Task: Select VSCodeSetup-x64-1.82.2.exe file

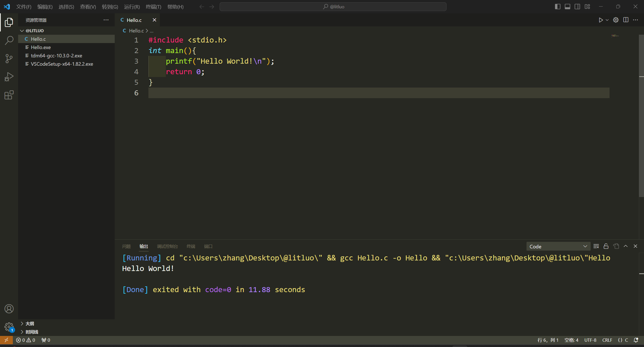Action: 66,64
